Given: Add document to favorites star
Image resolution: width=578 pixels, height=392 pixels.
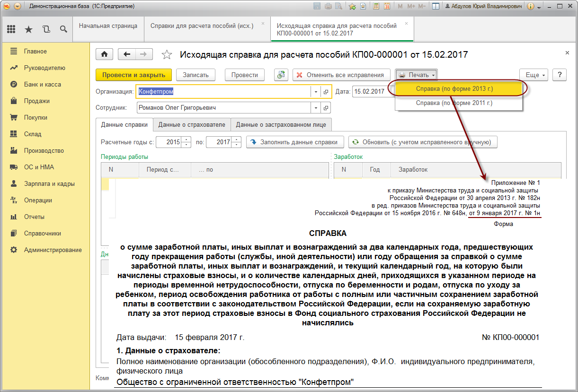Looking at the screenshot, I should coord(167,55).
